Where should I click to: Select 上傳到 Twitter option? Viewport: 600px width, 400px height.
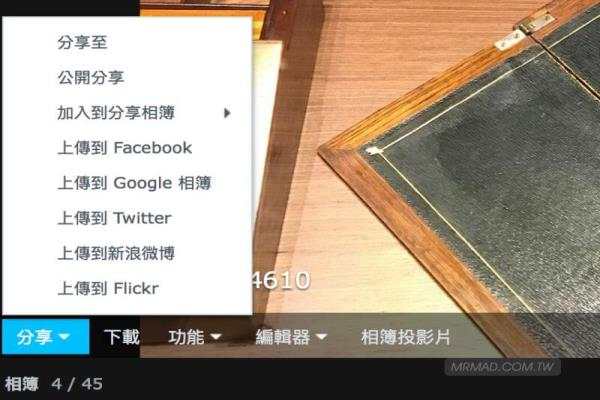127,218
